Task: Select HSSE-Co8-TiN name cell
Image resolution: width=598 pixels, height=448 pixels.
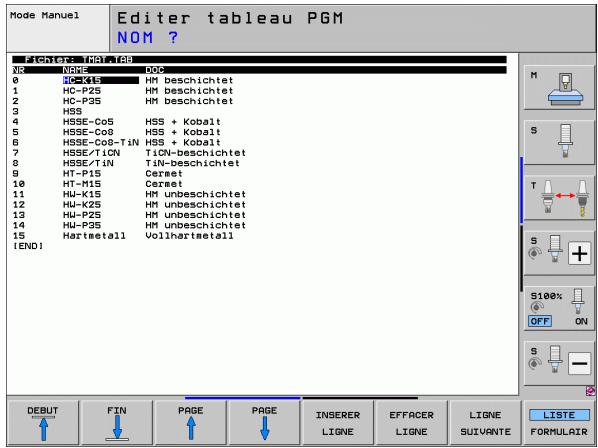Action: (101, 142)
